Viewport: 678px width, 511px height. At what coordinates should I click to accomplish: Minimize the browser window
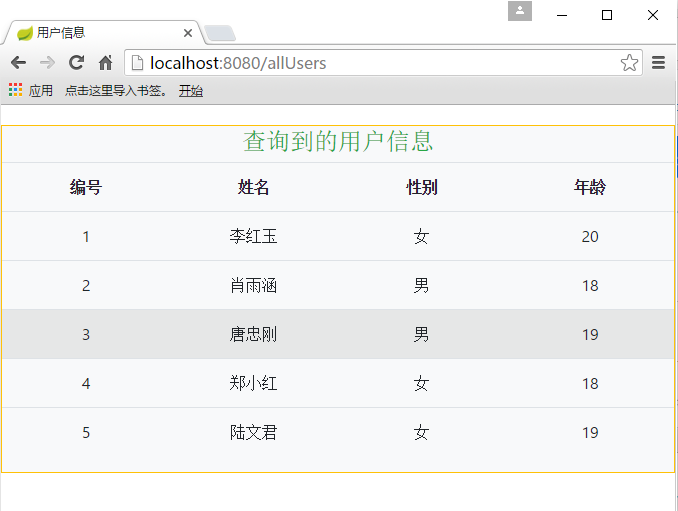click(562, 15)
